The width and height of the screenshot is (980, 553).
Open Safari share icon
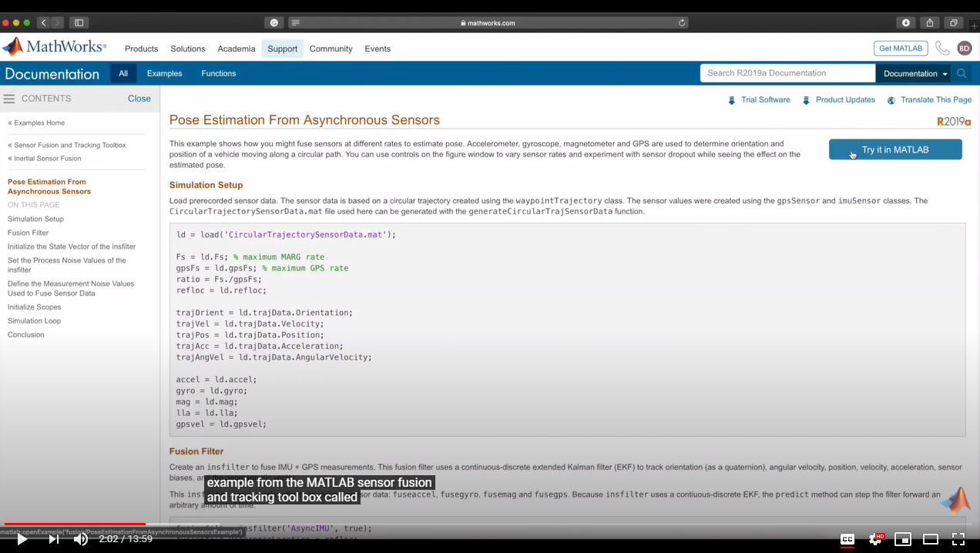930,22
